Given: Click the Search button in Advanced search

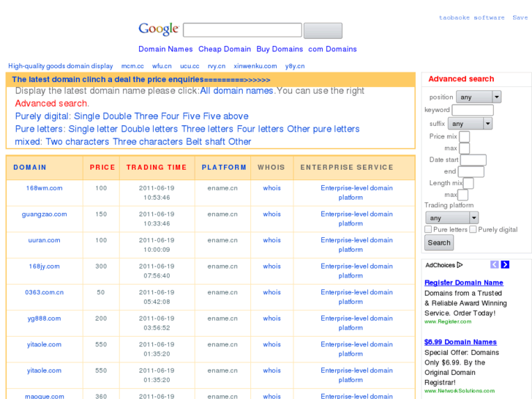Looking at the screenshot, I should (439, 243).
